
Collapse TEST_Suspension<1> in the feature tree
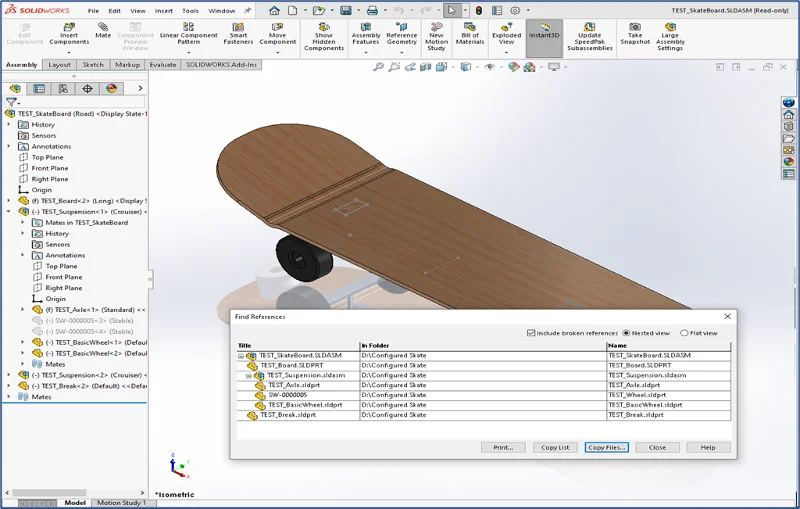pyautogui.click(x=9, y=212)
